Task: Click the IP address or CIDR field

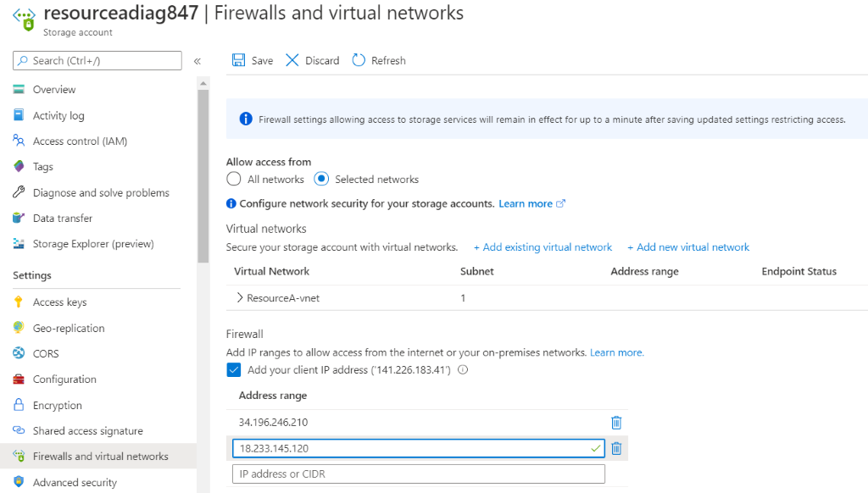Action: pyautogui.click(x=419, y=474)
